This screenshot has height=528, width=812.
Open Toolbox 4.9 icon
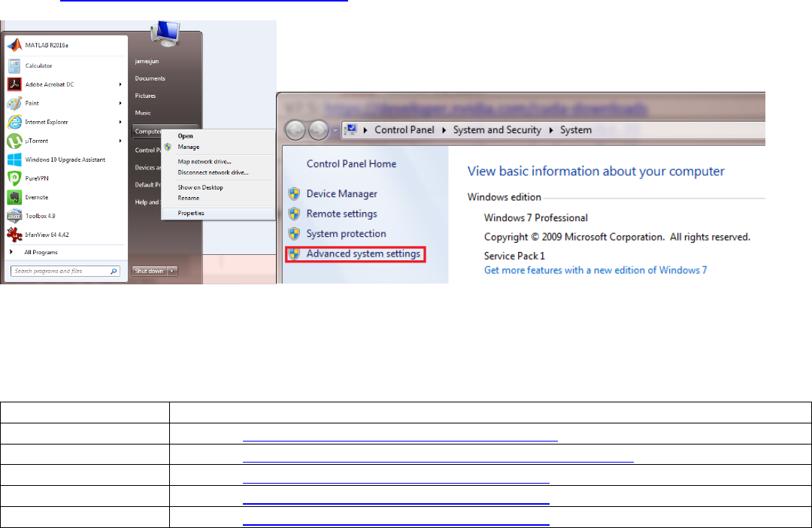click(14, 216)
